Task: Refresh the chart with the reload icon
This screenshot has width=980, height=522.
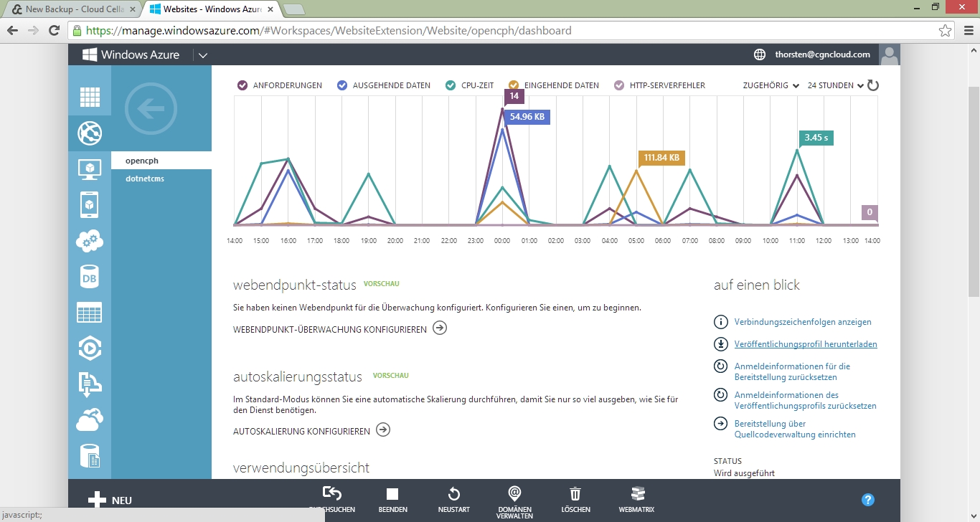Action: coord(873,85)
